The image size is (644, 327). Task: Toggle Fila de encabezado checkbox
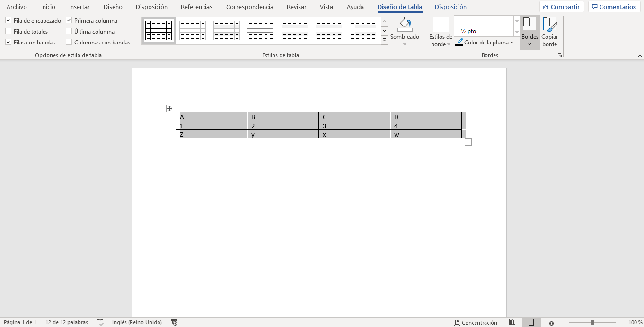coord(9,21)
